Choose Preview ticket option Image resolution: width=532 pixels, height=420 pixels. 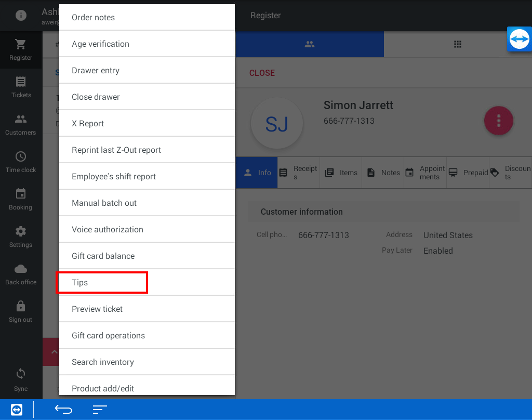147,309
